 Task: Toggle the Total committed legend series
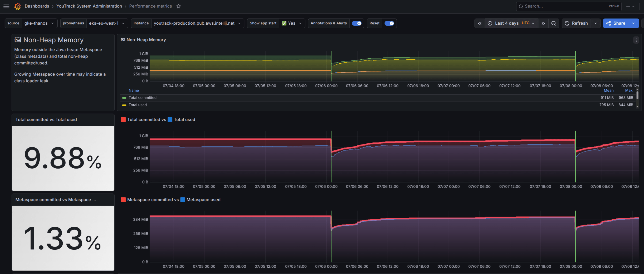143,97
